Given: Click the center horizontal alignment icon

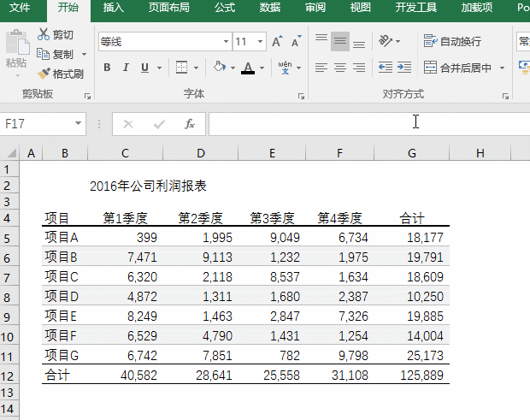Looking at the screenshot, I should pos(339,68).
